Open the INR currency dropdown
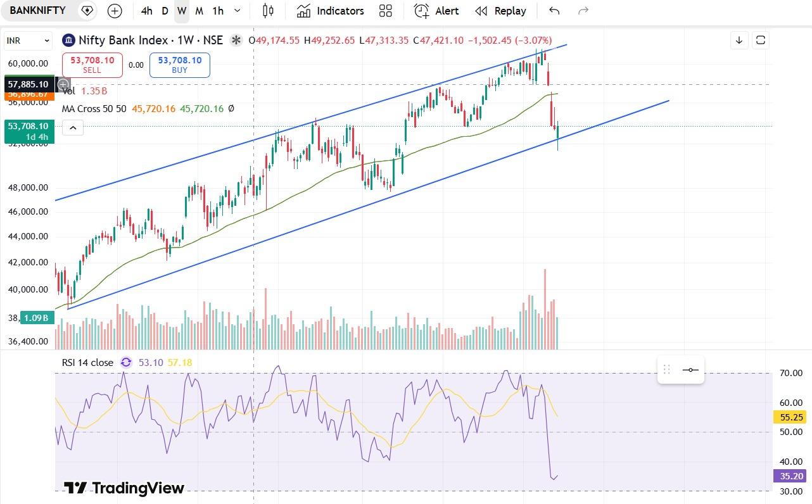Viewport: 812px width, 504px height. pos(28,41)
